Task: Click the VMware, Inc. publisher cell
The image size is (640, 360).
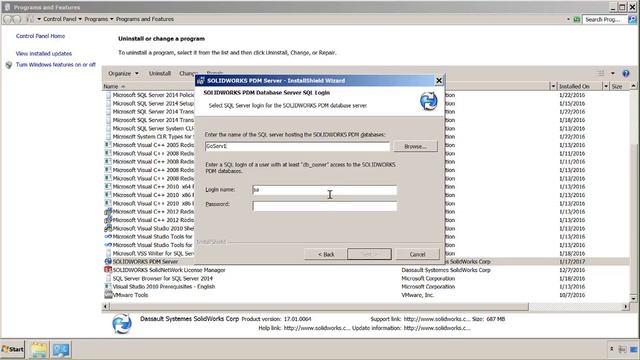Action: (417, 295)
